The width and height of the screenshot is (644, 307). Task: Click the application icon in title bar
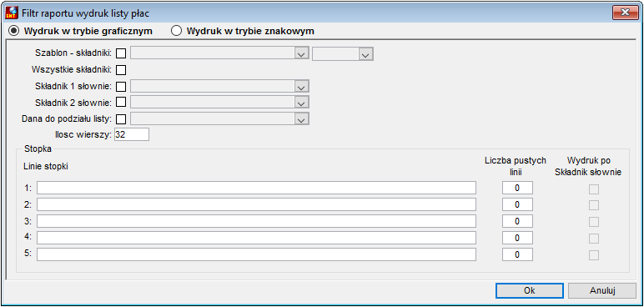11,13
